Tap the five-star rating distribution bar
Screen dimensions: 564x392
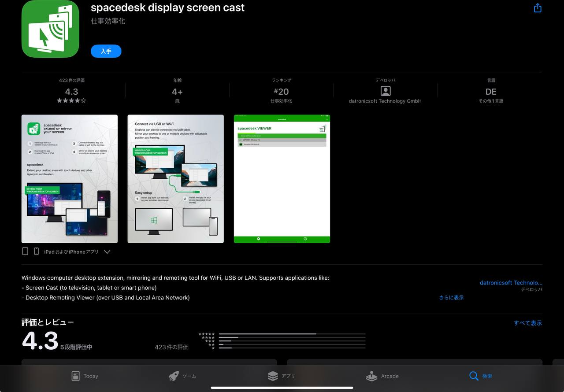point(292,334)
